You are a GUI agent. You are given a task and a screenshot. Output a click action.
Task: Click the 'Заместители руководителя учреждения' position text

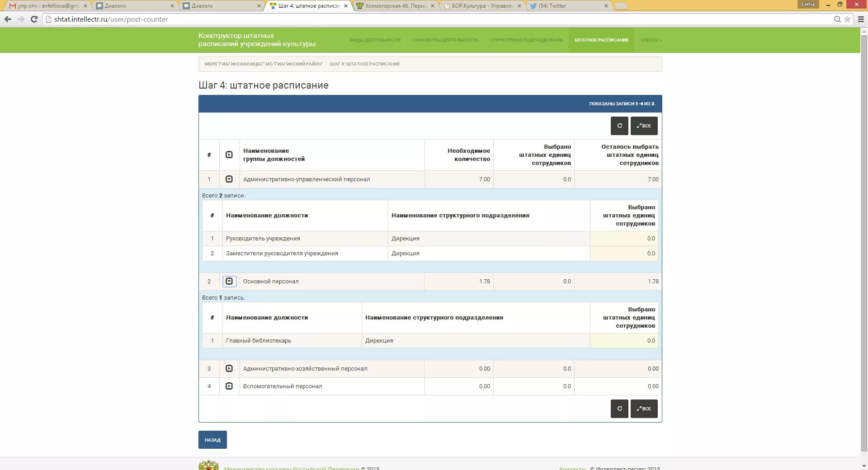point(282,254)
